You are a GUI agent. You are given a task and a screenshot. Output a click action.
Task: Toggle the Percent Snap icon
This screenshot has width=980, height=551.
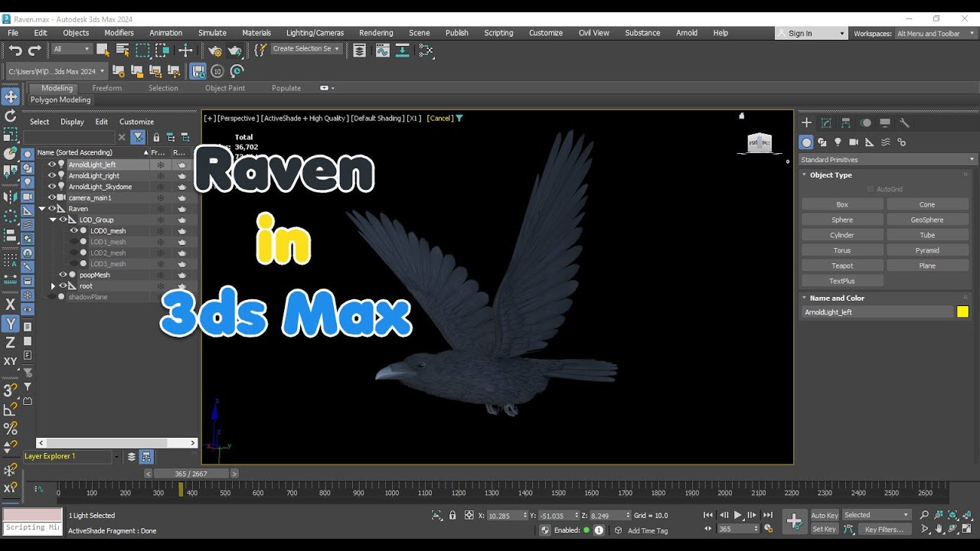click(x=11, y=429)
